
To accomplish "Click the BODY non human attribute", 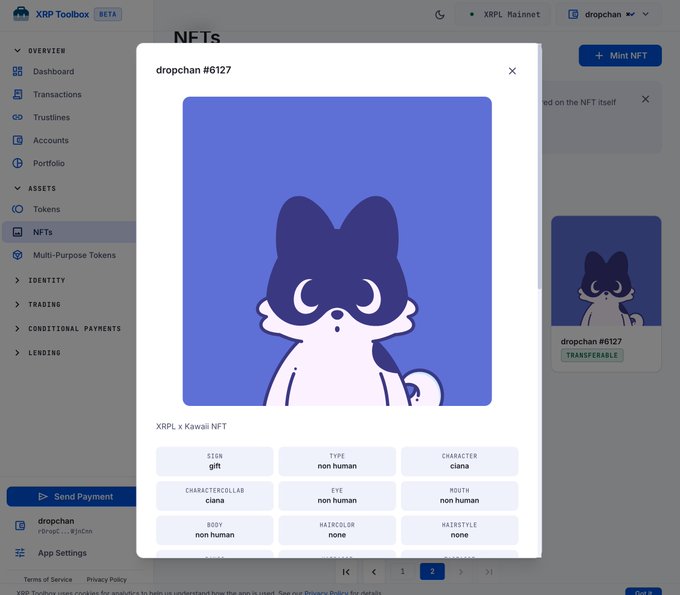I will click(x=215, y=530).
